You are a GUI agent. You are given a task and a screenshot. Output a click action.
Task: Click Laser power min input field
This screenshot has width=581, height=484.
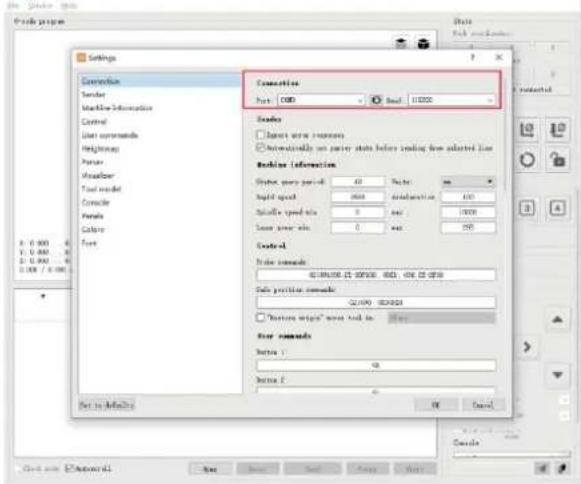[358, 228]
